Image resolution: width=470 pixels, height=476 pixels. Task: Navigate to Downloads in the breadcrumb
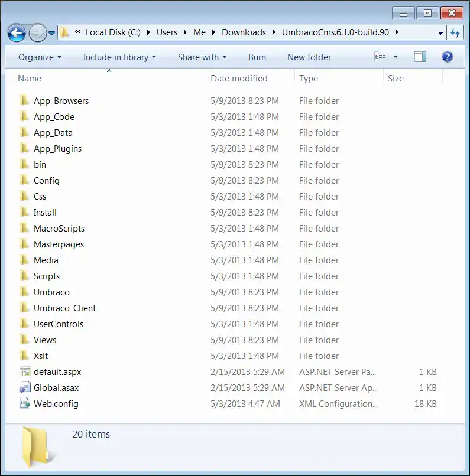244,32
